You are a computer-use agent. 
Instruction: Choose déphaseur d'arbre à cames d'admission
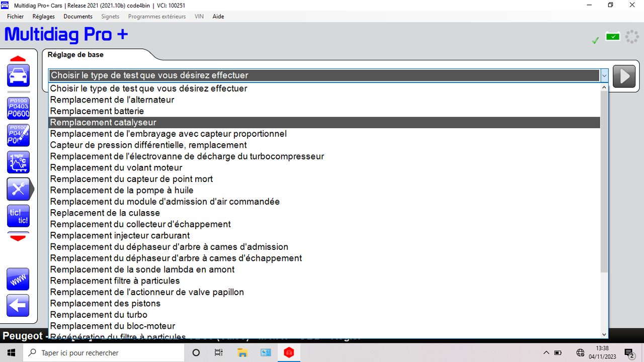click(325, 247)
